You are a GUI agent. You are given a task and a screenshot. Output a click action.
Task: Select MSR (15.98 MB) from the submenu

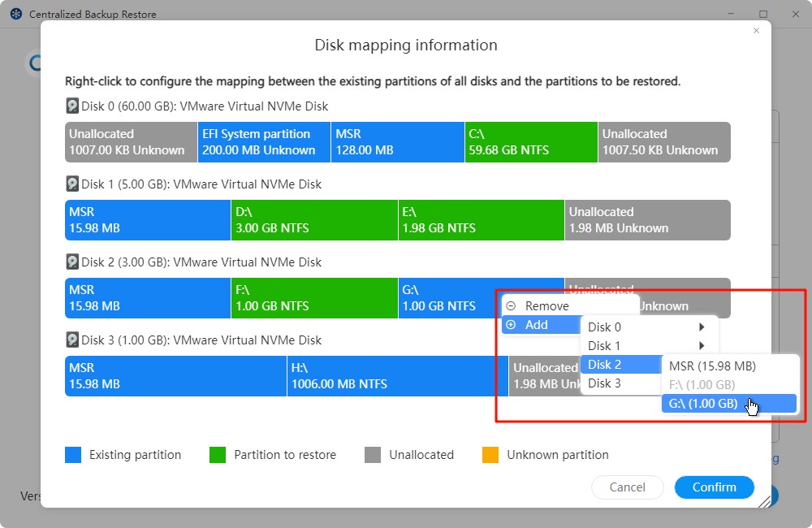pyautogui.click(x=712, y=366)
